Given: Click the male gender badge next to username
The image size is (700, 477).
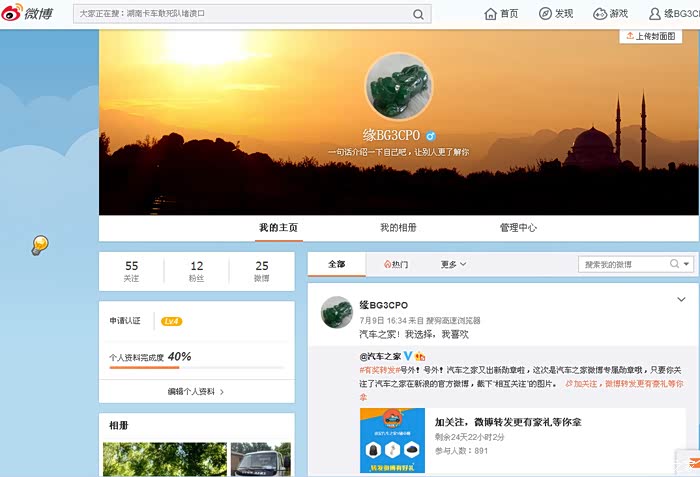Looking at the screenshot, I should (x=430, y=135).
